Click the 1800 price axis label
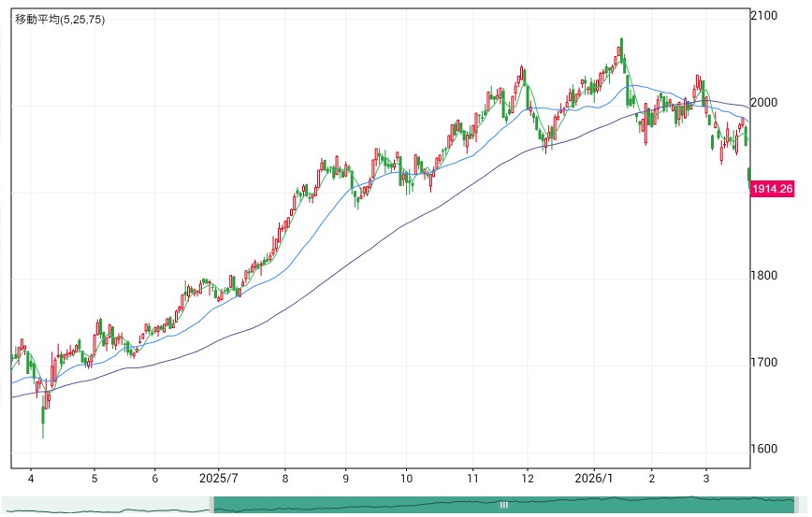812x517 pixels. coord(764,276)
